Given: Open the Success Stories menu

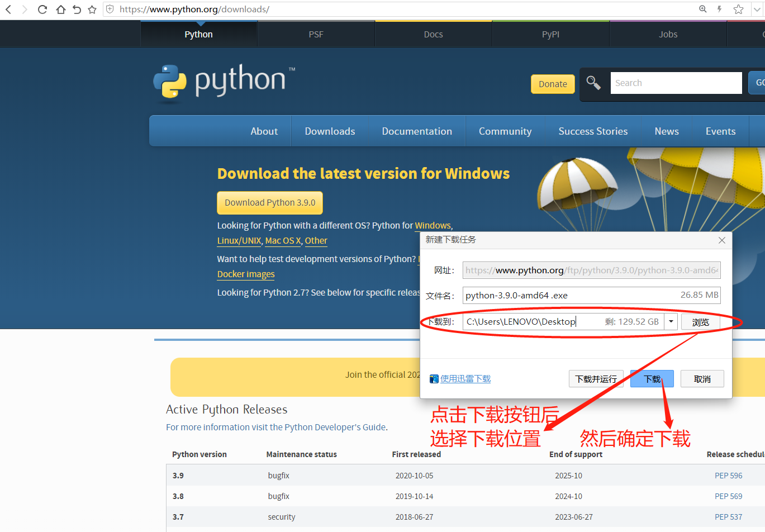Looking at the screenshot, I should (x=593, y=131).
